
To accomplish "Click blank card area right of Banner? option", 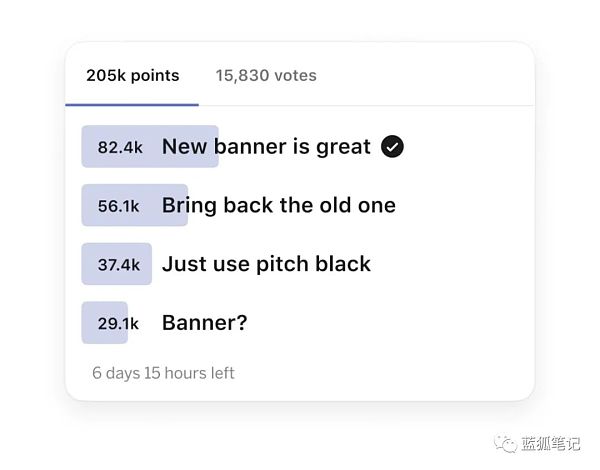I will click(400, 323).
